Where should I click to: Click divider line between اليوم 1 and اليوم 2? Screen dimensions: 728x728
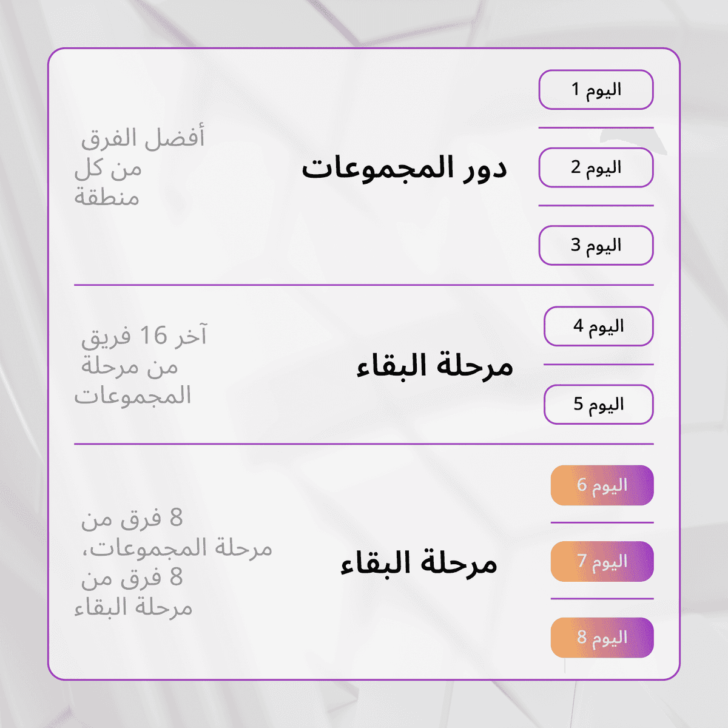coord(596,128)
